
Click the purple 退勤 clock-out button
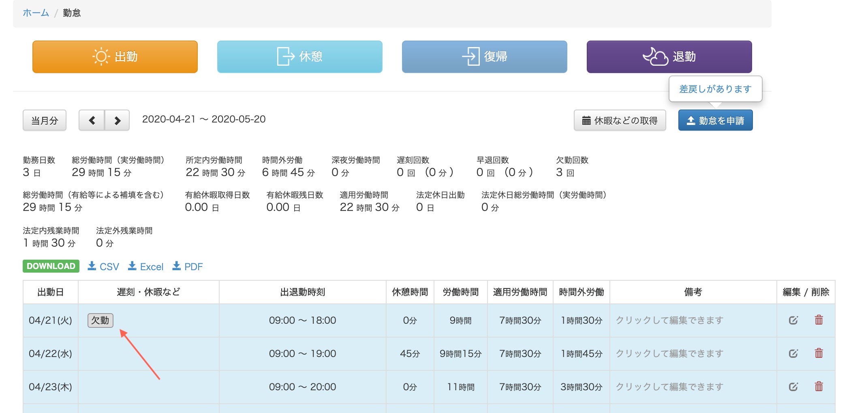point(669,57)
